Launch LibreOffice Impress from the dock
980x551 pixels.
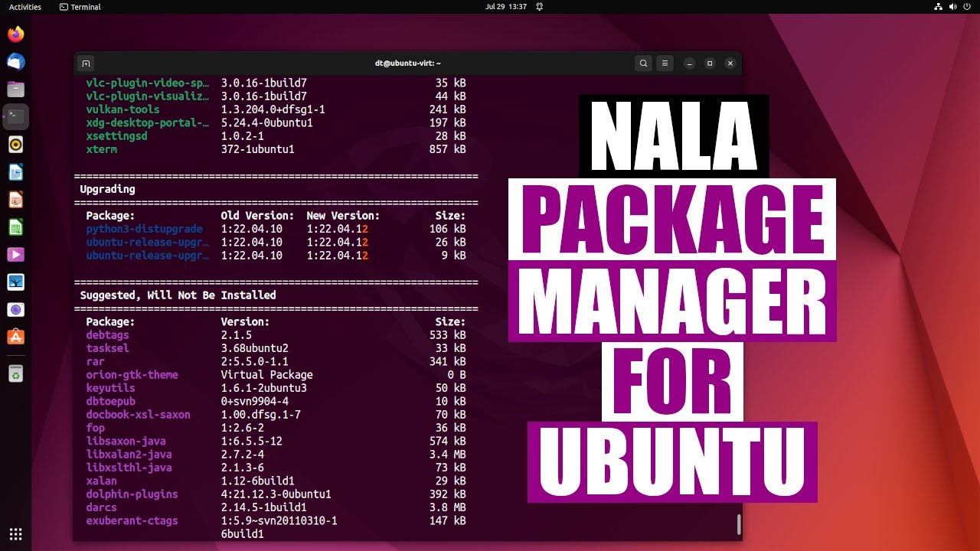16,200
